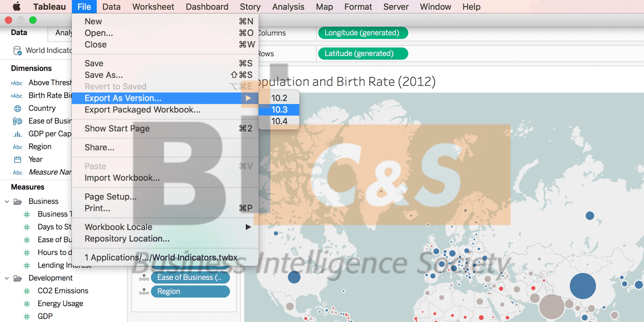This screenshot has width=644, height=322.
Task: Collapse the Business measures folder
Action: click(x=7, y=201)
